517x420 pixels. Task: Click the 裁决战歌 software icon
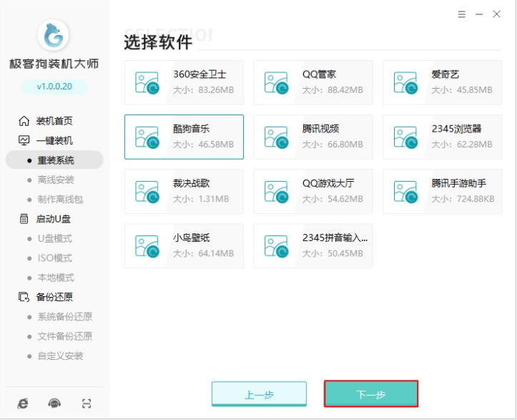point(147,191)
